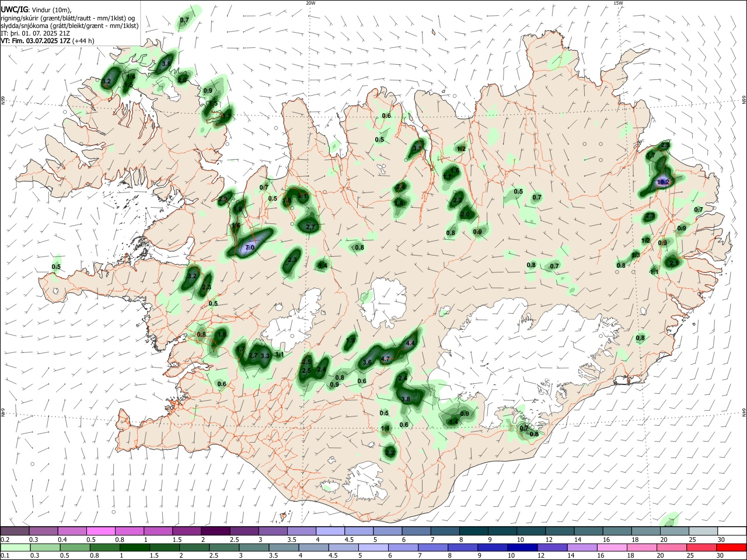Select the bright magenta 0.4–0.5 swatch, upper legend
Image resolution: width=747 pixels, height=560 pixels.
100,531
